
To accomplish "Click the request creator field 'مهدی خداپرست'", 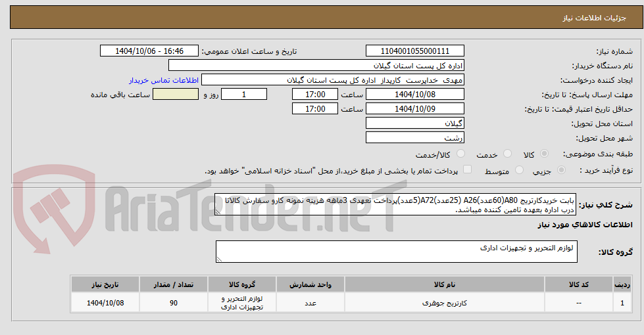I will coord(333,80).
